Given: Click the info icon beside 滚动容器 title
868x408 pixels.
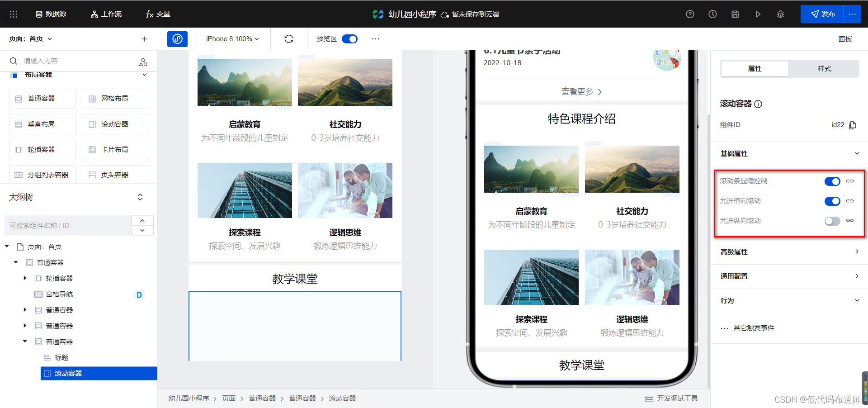Looking at the screenshot, I should pyautogui.click(x=759, y=104).
